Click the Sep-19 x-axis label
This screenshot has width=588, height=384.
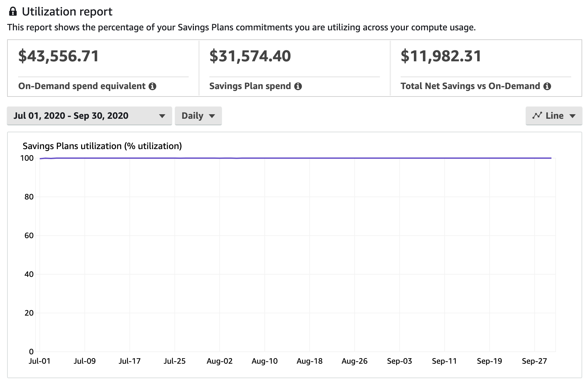(489, 361)
